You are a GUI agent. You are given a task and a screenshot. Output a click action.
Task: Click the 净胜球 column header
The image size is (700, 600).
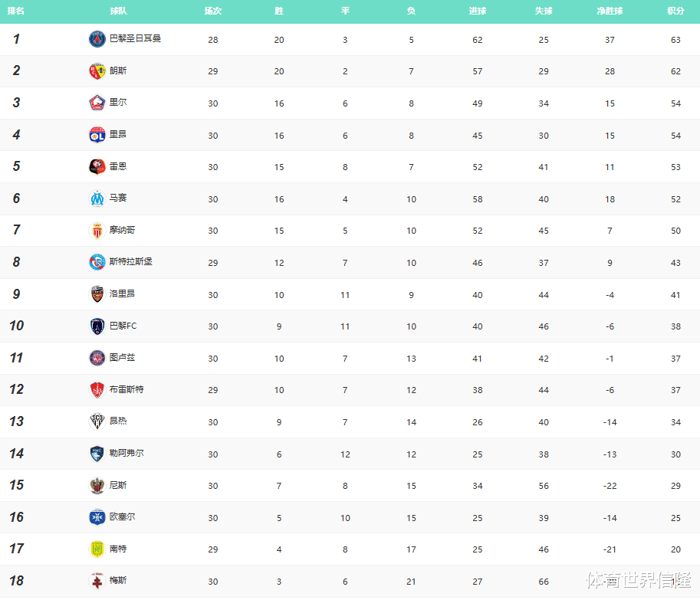click(x=610, y=11)
